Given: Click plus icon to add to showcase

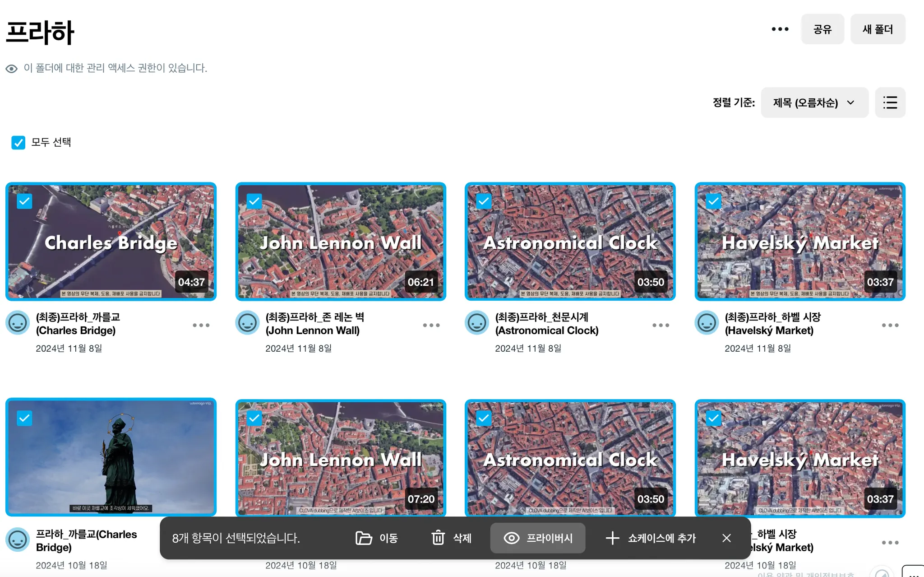Looking at the screenshot, I should [x=612, y=538].
